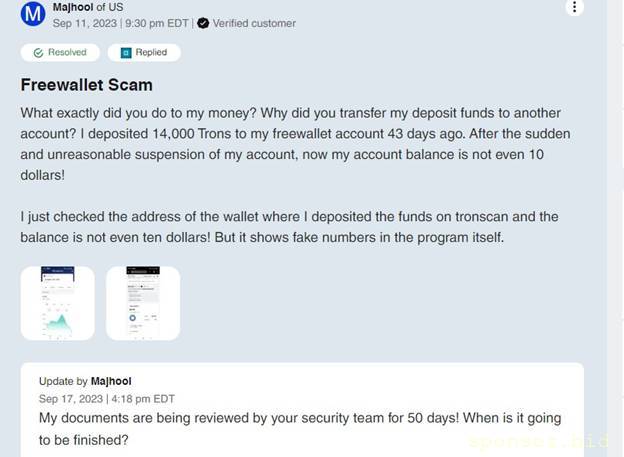Select the Replied status label

pos(151,52)
